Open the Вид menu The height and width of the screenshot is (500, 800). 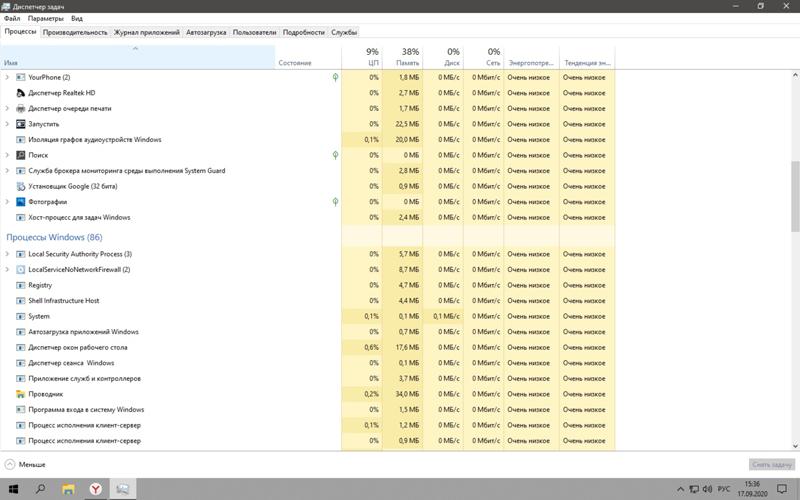tap(77, 18)
